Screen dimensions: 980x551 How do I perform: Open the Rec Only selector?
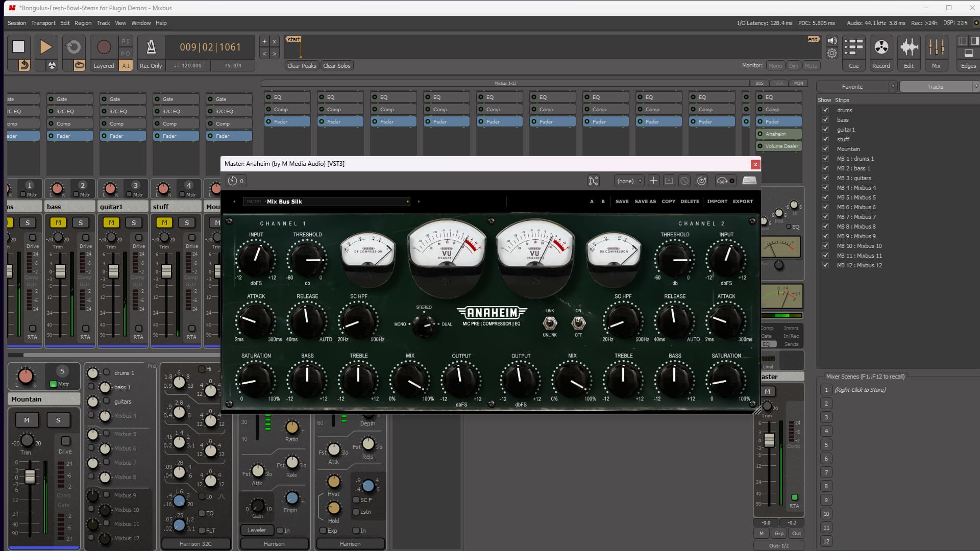[151, 66]
